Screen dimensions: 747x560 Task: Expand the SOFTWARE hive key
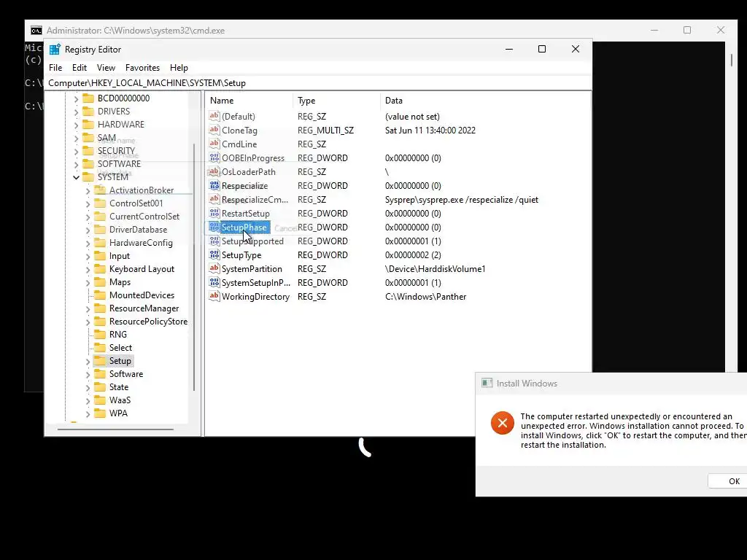pyautogui.click(x=76, y=164)
